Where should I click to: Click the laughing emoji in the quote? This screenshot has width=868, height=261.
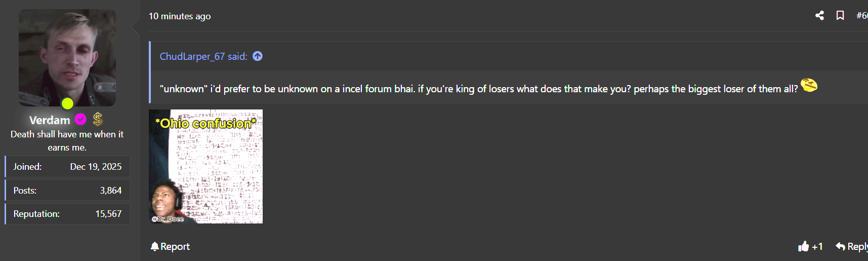809,86
